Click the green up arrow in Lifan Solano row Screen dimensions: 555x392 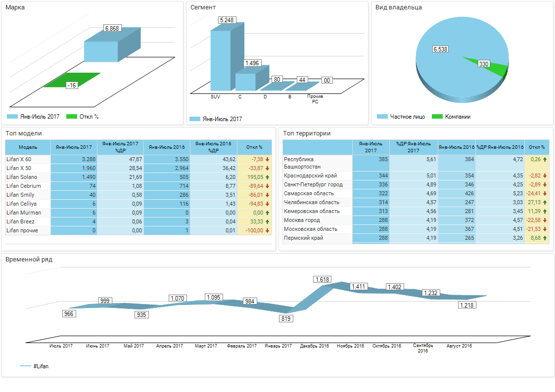pyautogui.click(x=268, y=177)
